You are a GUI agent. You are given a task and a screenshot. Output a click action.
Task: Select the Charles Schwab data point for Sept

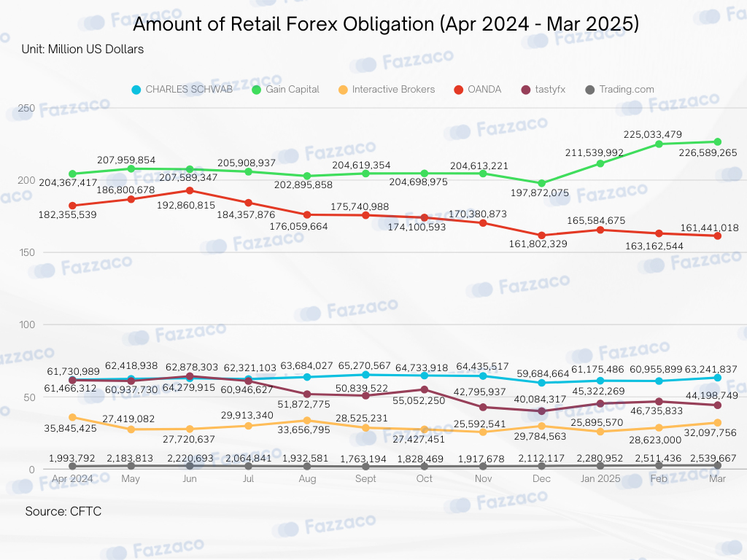(x=366, y=375)
